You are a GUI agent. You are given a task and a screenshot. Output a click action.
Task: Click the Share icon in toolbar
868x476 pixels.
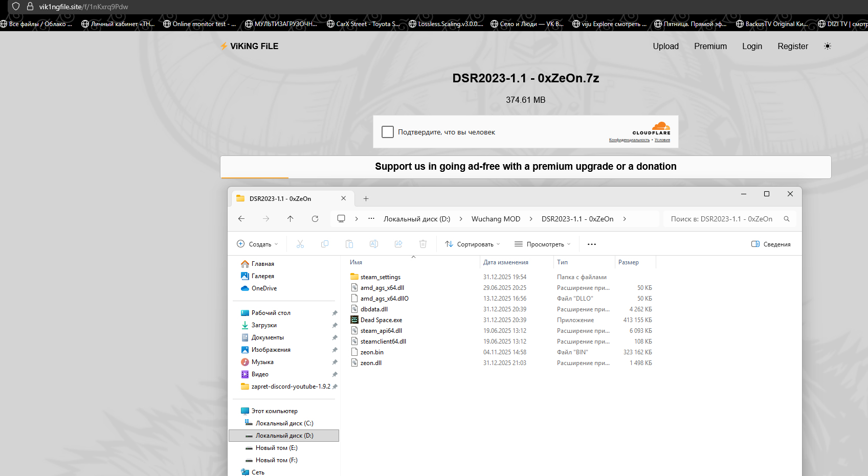398,244
